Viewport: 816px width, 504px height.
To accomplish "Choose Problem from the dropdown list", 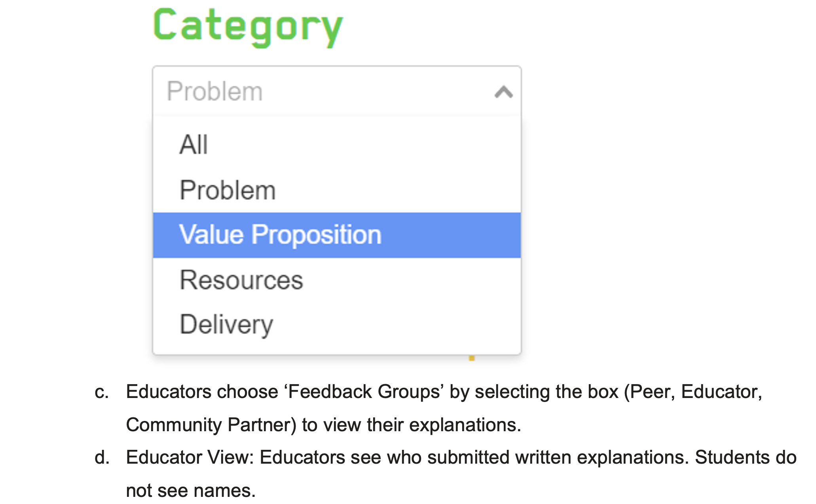I will pyautogui.click(x=228, y=190).
